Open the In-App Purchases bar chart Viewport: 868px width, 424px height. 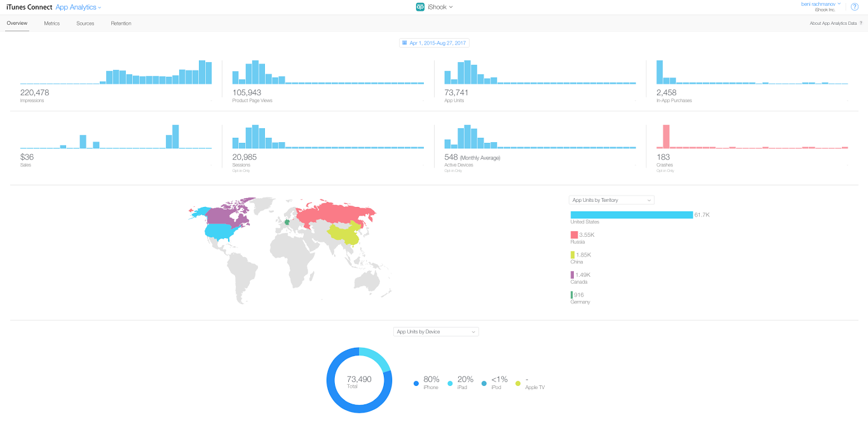coord(752,72)
